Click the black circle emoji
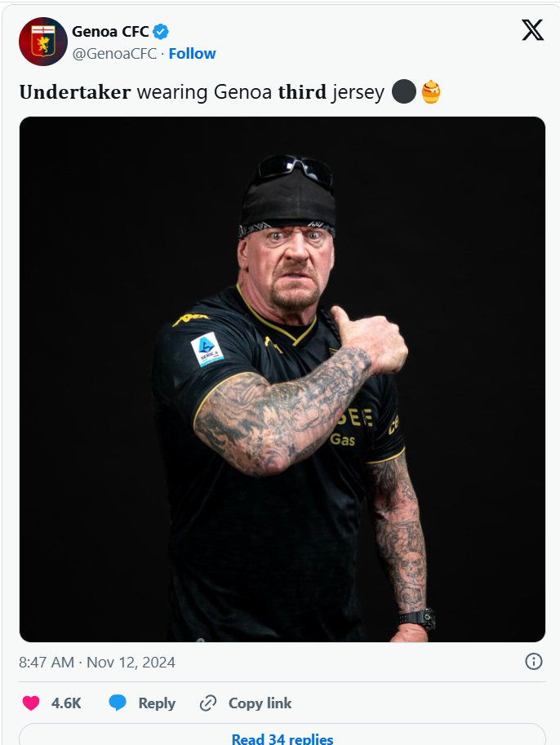This screenshot has height=745, width=560. (x=404, y=91)
